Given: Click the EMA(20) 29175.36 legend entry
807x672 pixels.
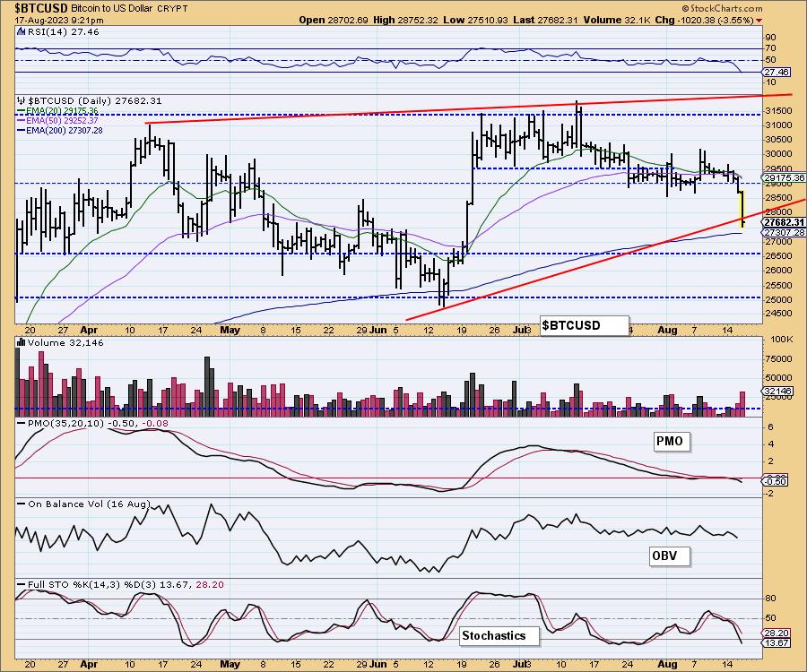Looking at the screenshot, I should point(57,111).
